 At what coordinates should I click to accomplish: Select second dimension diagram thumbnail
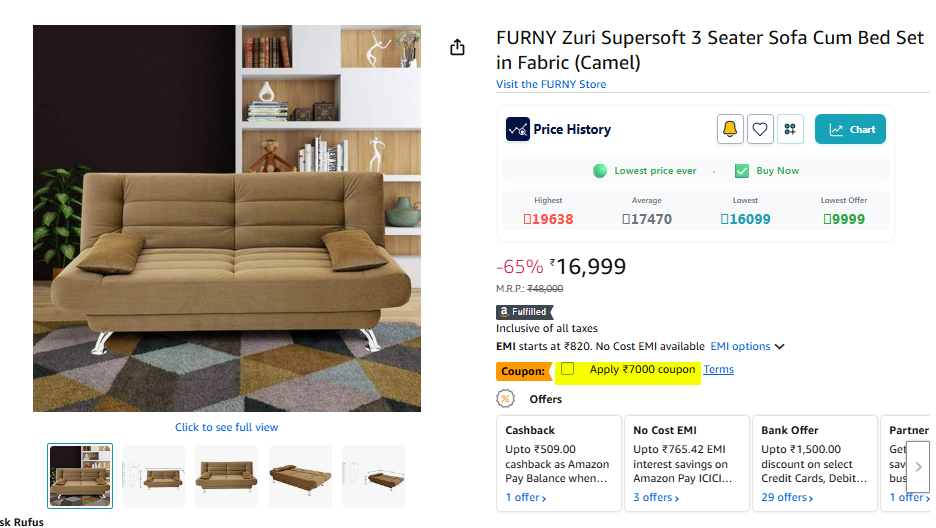click(x=373, y=476)
